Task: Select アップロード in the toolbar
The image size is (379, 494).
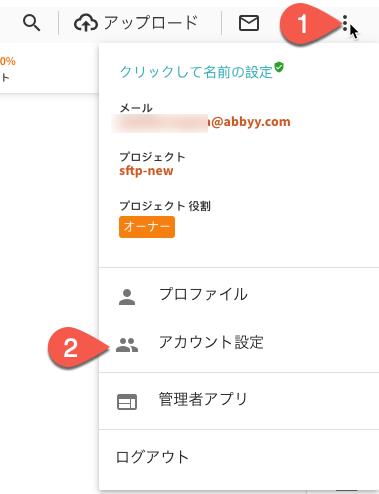Action: tap(151, 23)
